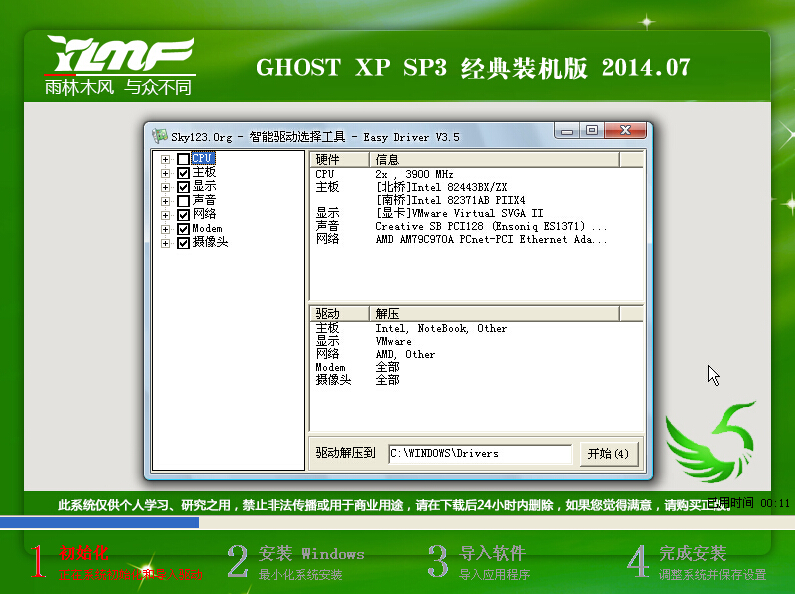This screenshot has height=594, width=795.
Task: Close the Easy Driver window
Action: [626, 131]
